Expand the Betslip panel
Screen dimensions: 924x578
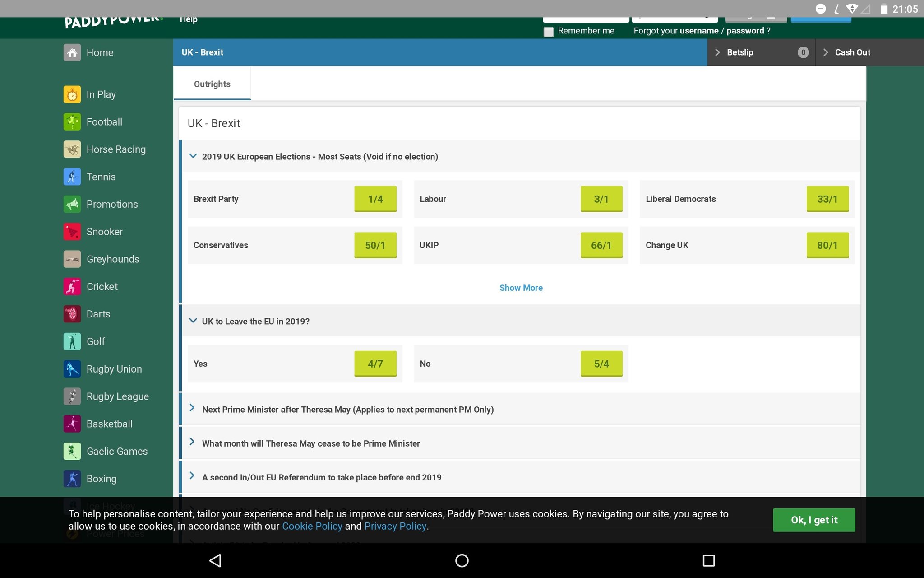(761, 52)
